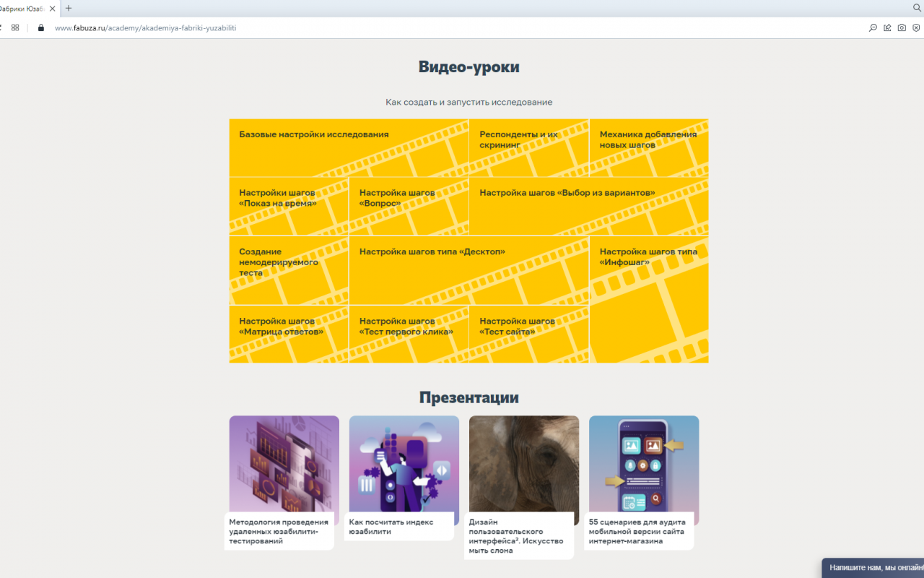The height and width of the screenshot is (578, 924).
Task: Open the «Напишите нам, мы онлайн» chat widget
Action: point(873,568)
